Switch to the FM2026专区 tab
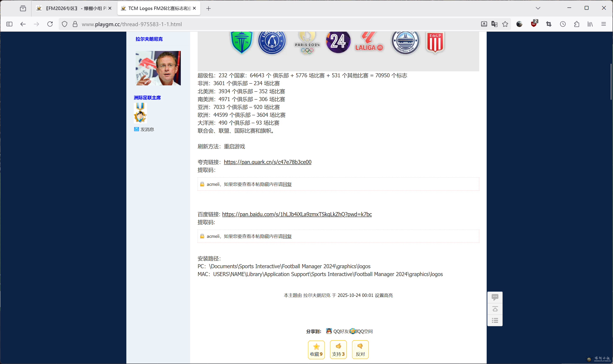Screen dimensions: 613x364 (x=74, y=8)
